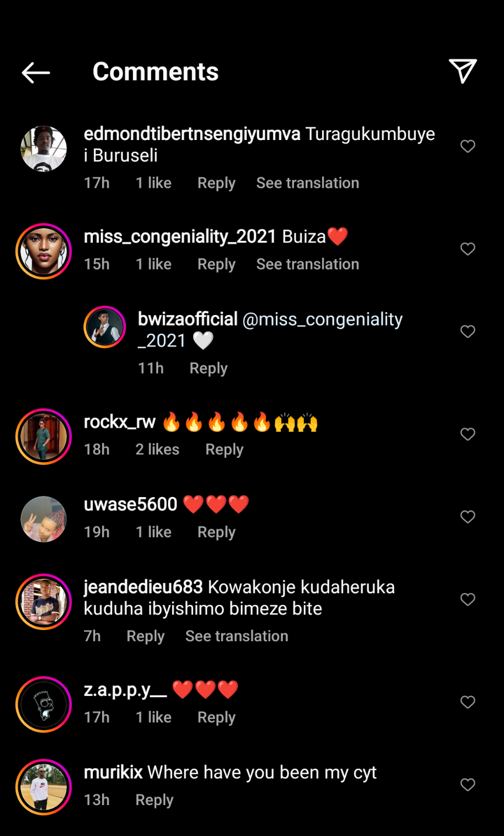See translation of miss_congeniality_2021's comment
The width and height of the screenshot is (504, 836).
click(307, 264)
